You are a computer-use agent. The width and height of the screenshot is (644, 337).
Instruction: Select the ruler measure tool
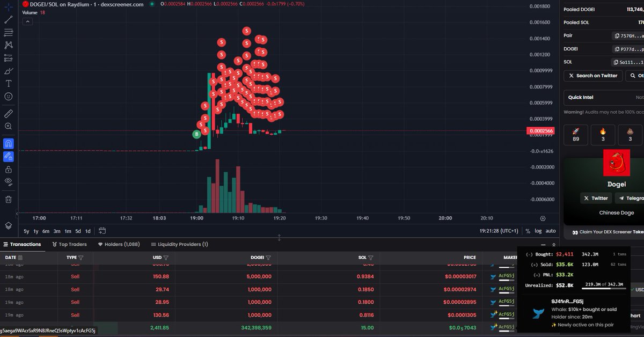[x=9, y=114]
